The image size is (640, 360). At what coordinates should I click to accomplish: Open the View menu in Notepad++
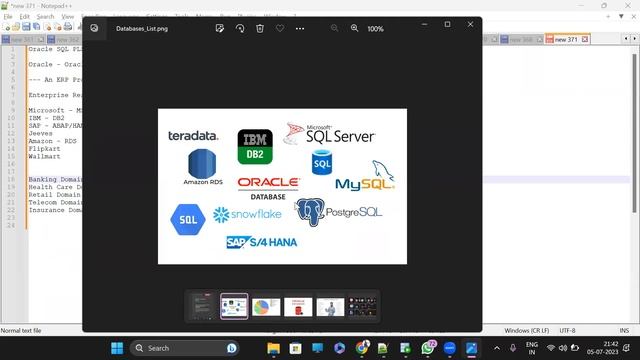[67, 17]
